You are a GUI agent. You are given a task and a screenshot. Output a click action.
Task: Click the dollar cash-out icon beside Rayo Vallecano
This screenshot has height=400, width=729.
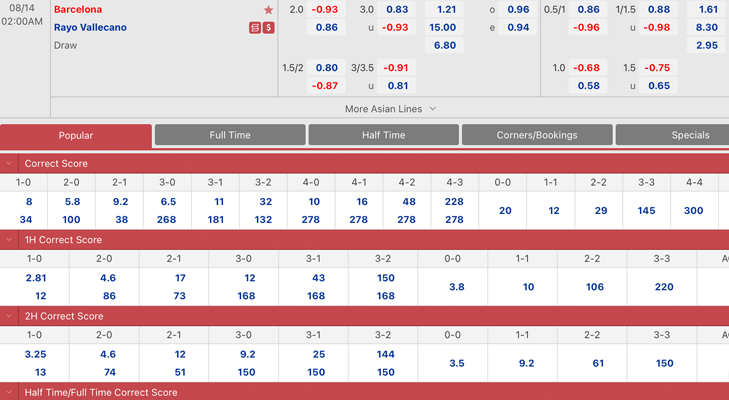pyautogui.click(x=268, y=27)
